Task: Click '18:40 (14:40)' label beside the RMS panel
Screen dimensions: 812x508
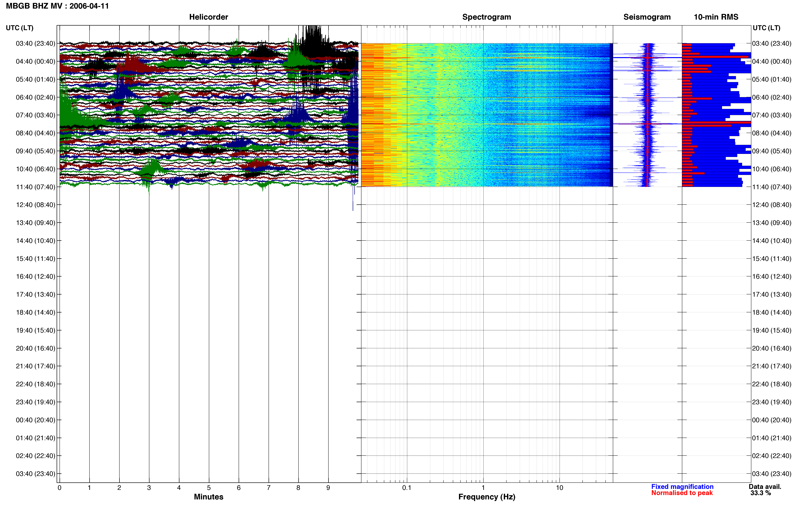Action: tap(772, 313)
